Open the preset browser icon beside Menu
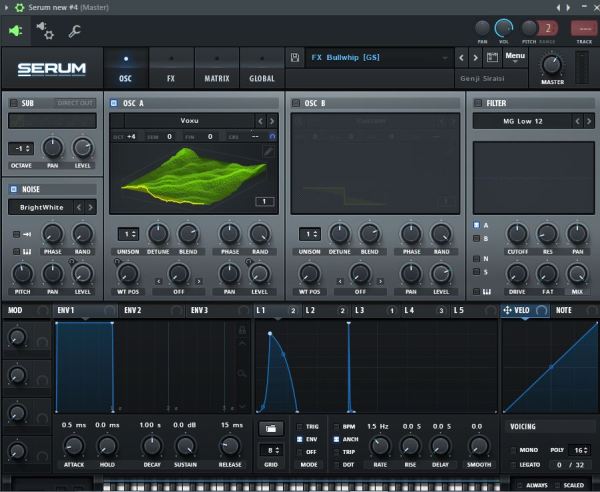This screenshot has height=492, width=600. coord(492,57)
